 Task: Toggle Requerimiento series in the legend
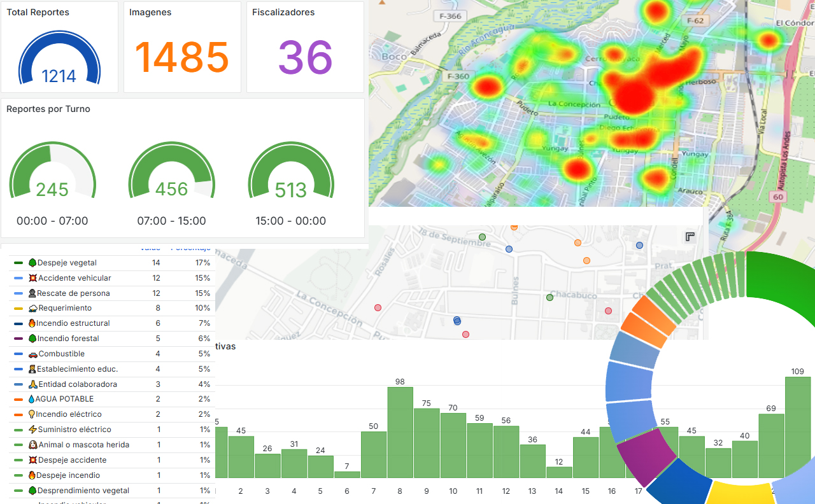64,308
